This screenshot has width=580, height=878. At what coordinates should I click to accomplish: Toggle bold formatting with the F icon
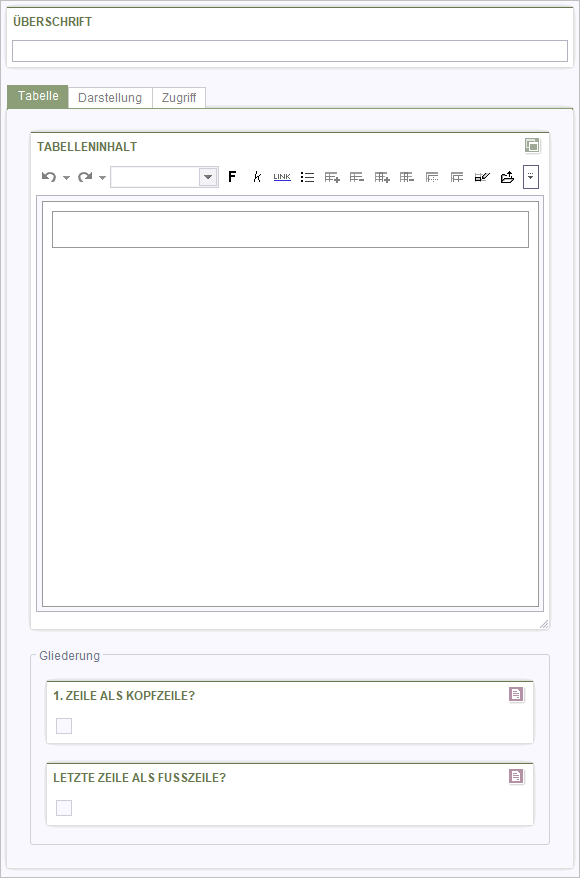232,178
